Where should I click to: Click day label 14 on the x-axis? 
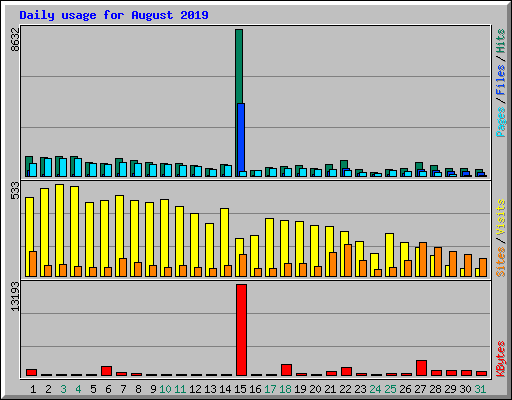pyautogui.click(x=225, y=389)
